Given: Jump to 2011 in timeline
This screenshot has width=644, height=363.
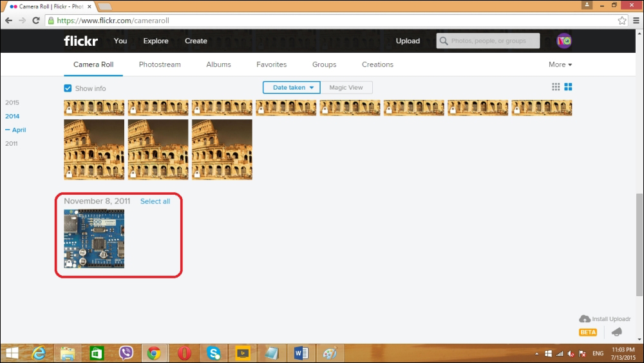Looking at the screenshot, I should click(x=12, y=144).
